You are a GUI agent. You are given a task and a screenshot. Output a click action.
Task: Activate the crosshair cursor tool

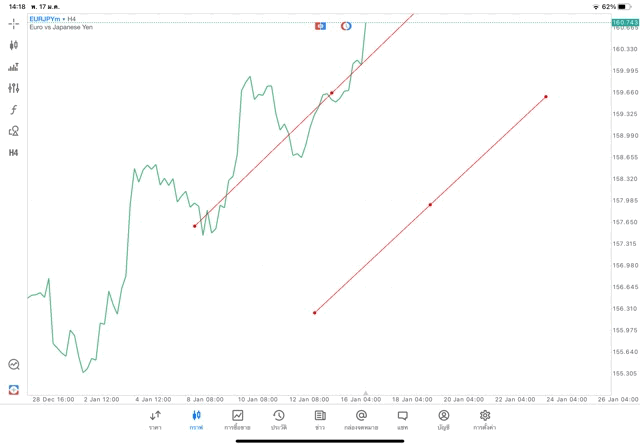coord(13,23)
